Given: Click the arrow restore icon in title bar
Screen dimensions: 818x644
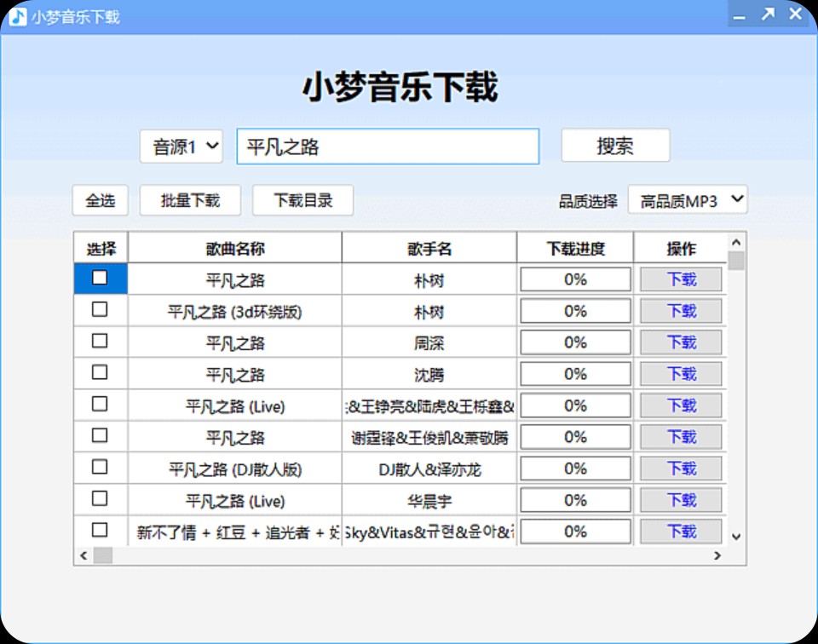Looking at the screenshot, I should click(x=768, y=14).
